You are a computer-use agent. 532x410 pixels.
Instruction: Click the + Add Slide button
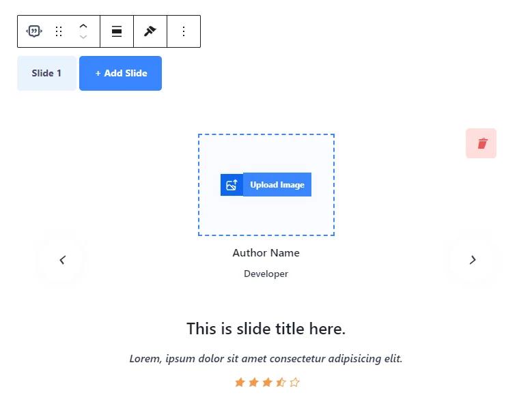point(121,73)
